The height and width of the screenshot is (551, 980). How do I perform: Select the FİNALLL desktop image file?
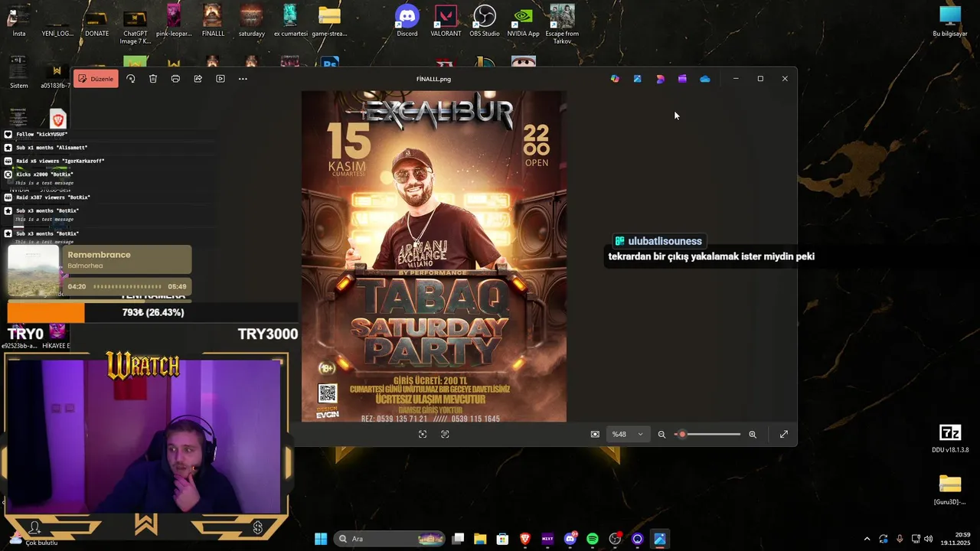point(213,21)
